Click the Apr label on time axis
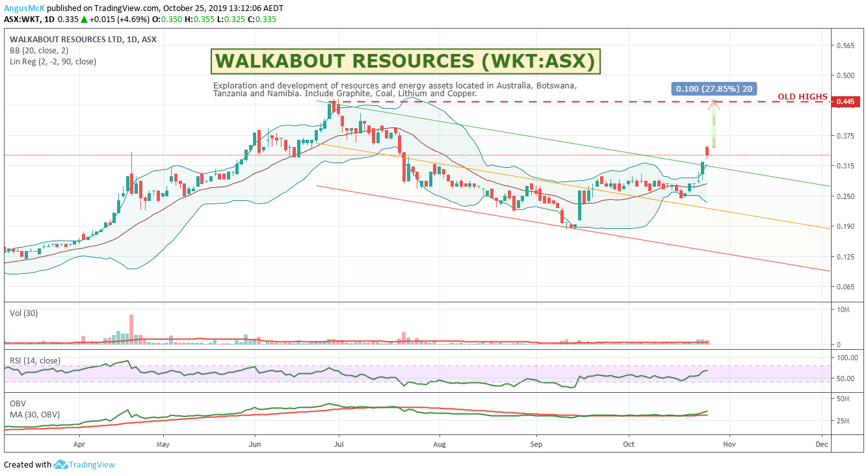Image resolution: width=868 pixels, height=476 pixels. (x=80, y=445)
